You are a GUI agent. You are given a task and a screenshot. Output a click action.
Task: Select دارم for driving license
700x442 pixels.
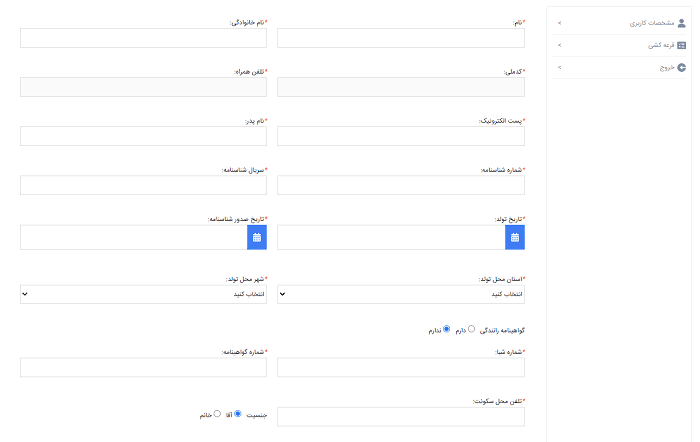click(472, 328)
